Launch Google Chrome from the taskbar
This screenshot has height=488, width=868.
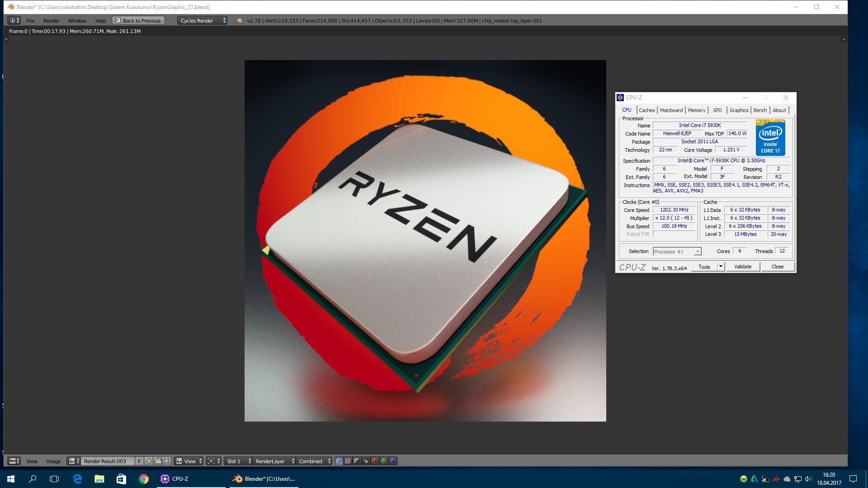(143, 479)
